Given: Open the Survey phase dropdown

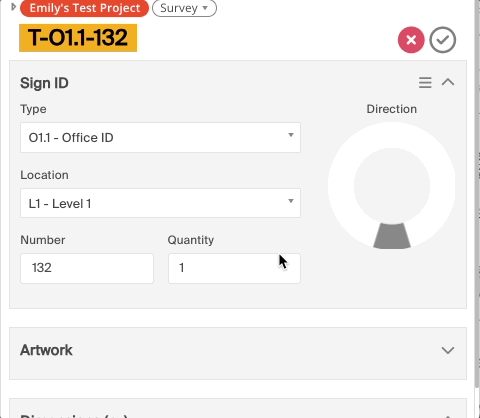Looking at the screenshot, I should tap(184, 8).
